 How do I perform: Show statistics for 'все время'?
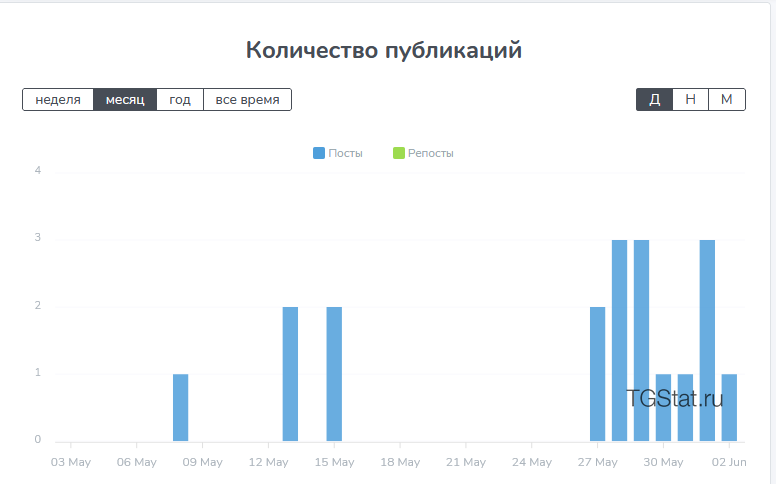pos(247,99)
